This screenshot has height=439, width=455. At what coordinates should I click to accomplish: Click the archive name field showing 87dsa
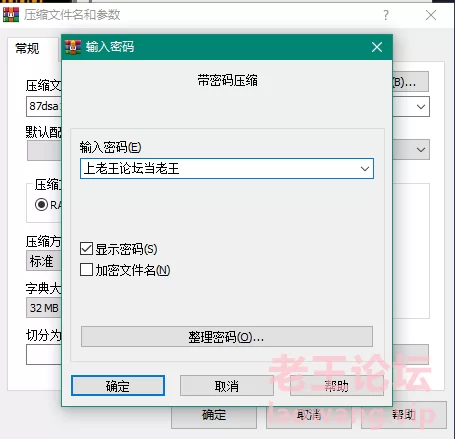(44, 107)
